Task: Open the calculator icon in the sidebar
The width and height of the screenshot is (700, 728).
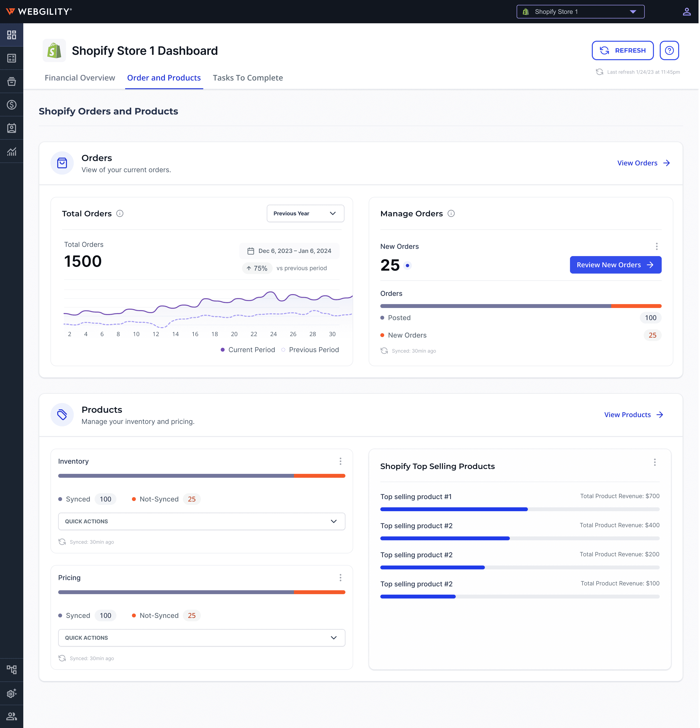Action: tap(11, 58)
